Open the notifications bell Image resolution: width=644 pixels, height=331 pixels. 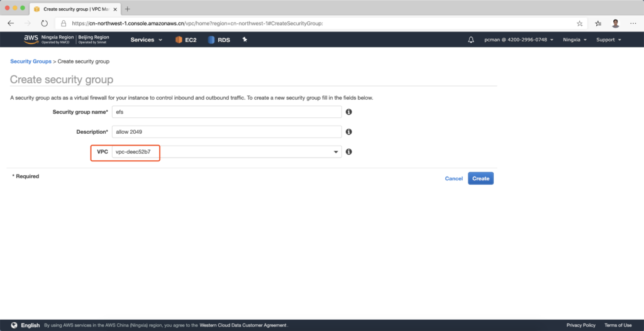(x=471, y=40)
